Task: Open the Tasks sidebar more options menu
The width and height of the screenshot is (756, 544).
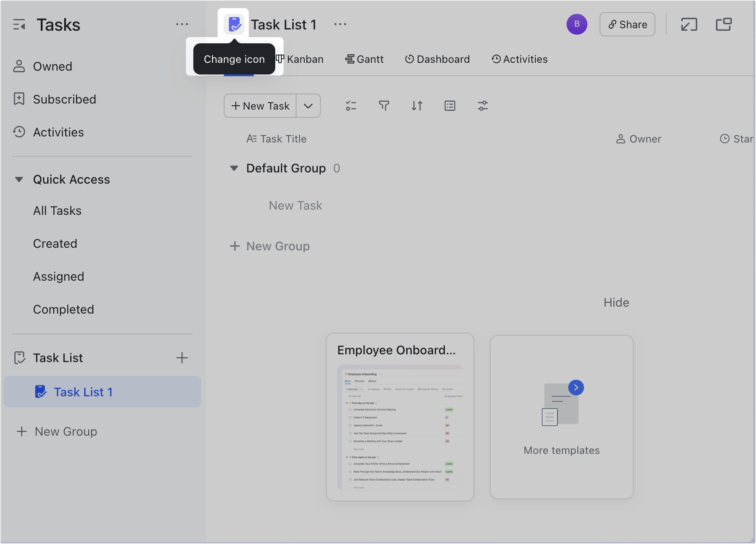Action: point(182,24)
